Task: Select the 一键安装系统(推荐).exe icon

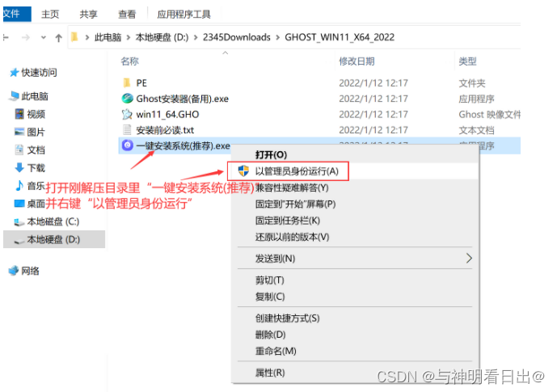Action: [127, 145]
